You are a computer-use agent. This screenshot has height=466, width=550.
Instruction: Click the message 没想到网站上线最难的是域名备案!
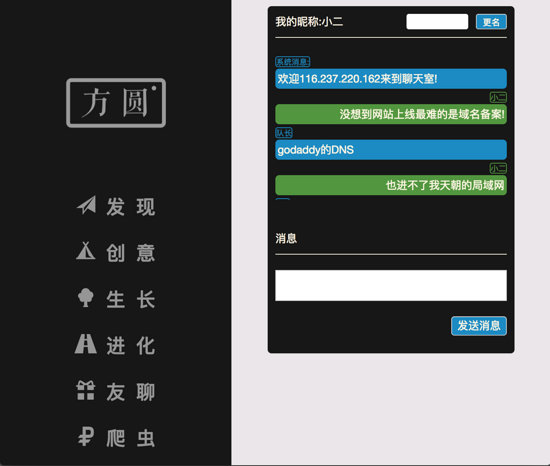(391, 114)
